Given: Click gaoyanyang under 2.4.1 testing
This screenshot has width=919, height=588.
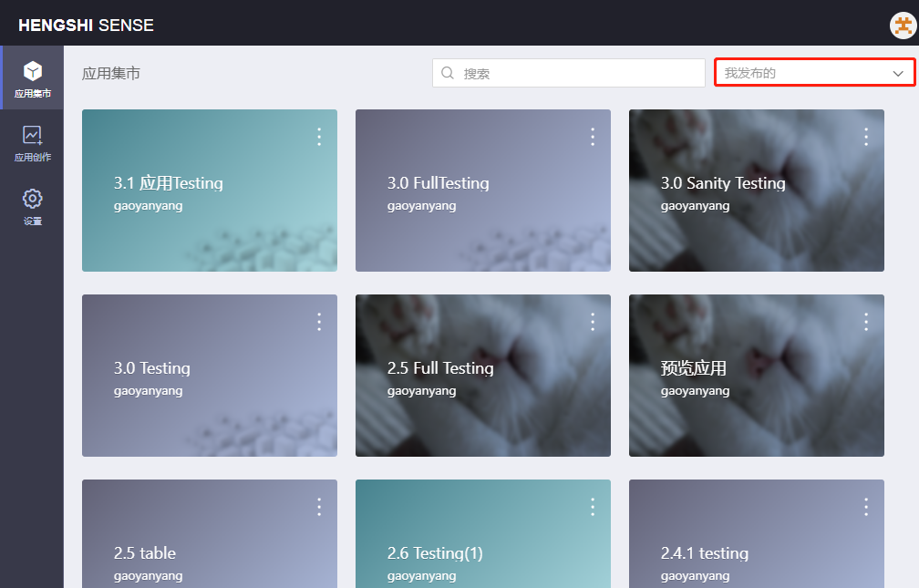Looking at the screenshot, I should click(x=695, y=576).
